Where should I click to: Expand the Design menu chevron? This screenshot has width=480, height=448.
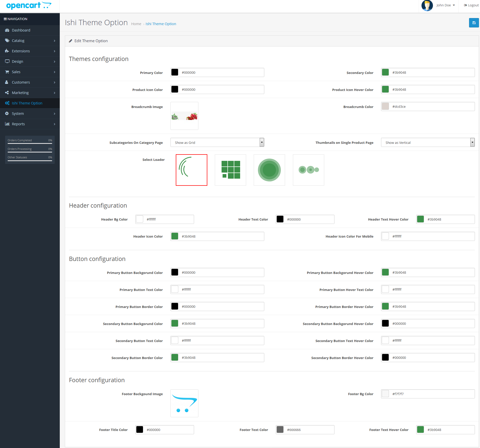pyautogui.click(x=54, y=61)
